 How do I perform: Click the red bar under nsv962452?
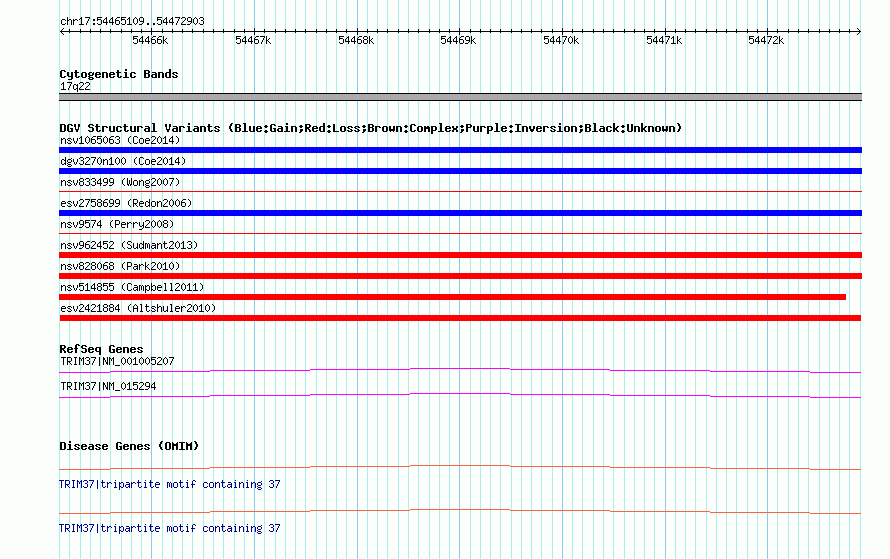click(460, 255)
